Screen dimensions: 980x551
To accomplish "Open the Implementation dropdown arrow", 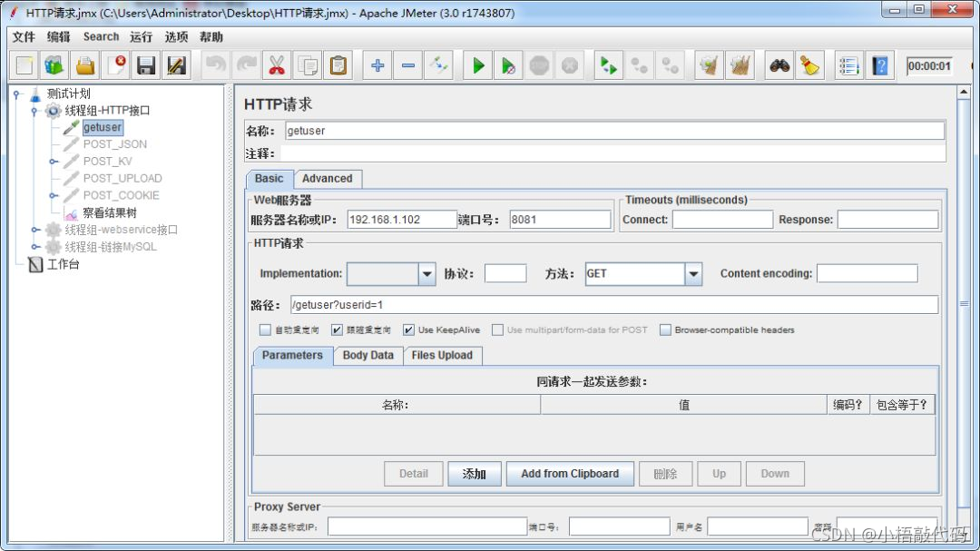I will point(426,274).
